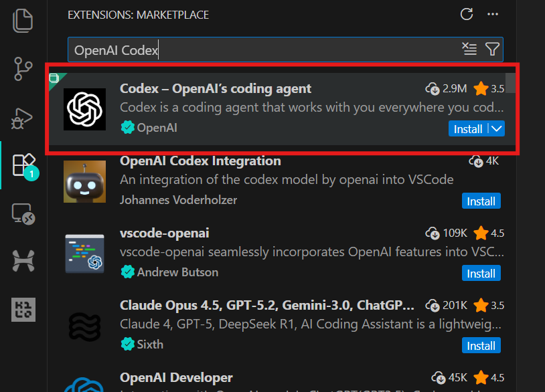Open the extension filter funnel menu
Screen dimensions: 545x392
(492, 49)
